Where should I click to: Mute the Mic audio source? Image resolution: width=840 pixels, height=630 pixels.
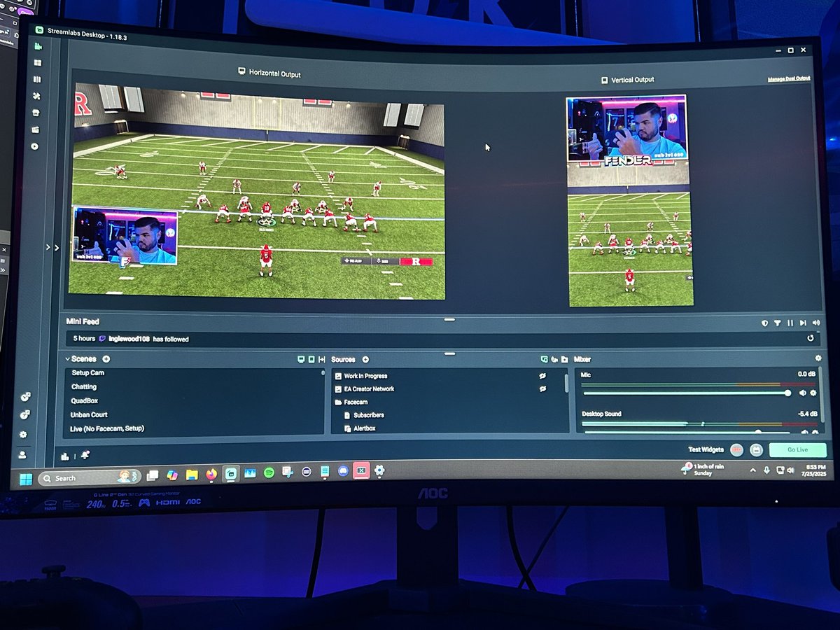pyautogui.click(x=803, y=393)
